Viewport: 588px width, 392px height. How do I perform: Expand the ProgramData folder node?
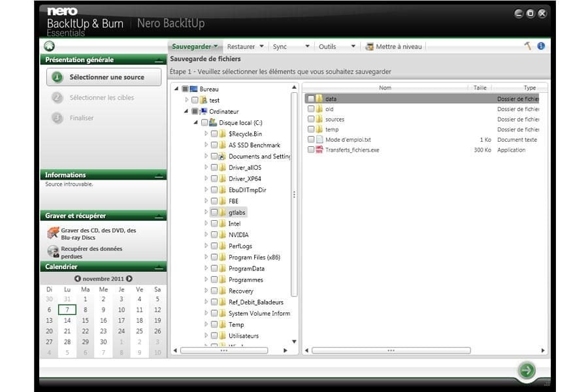[x=206, y=269]
